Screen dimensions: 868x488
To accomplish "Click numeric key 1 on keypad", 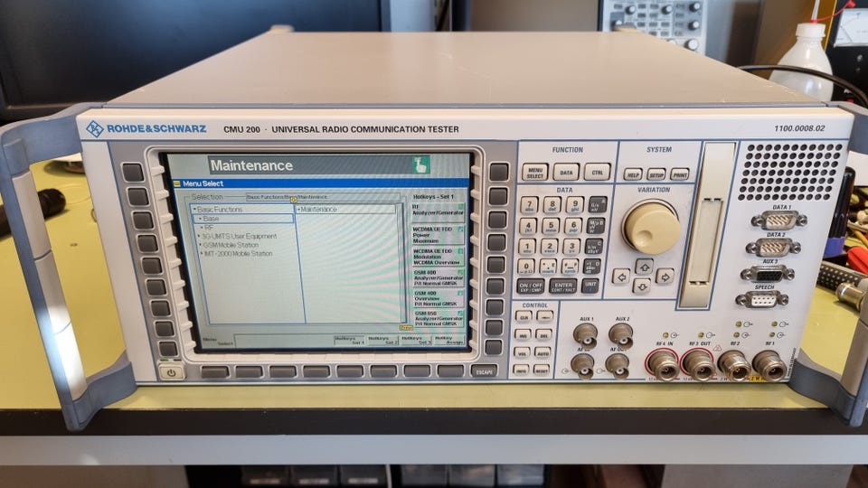I will pyautogui.click(x=526, y=247).
